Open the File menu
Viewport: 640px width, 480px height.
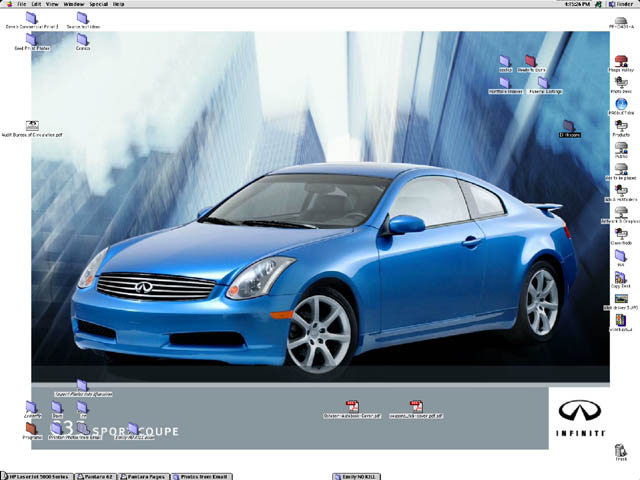(x=22, y=4)
